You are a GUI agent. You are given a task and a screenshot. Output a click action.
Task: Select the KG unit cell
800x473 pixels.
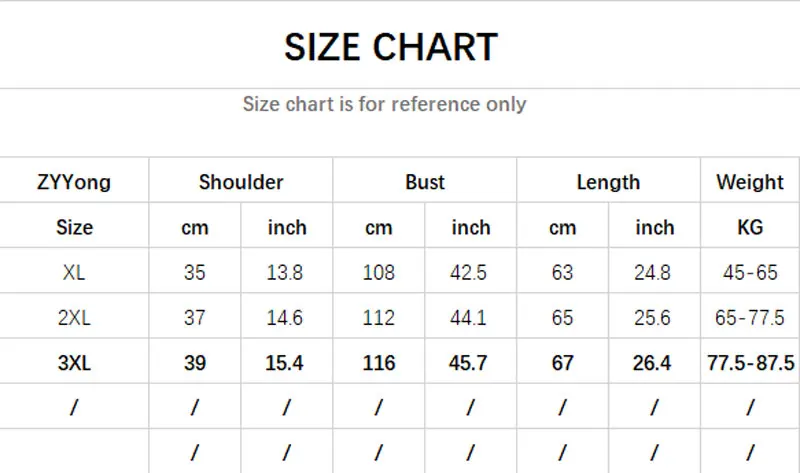click(x=750, y=227)
